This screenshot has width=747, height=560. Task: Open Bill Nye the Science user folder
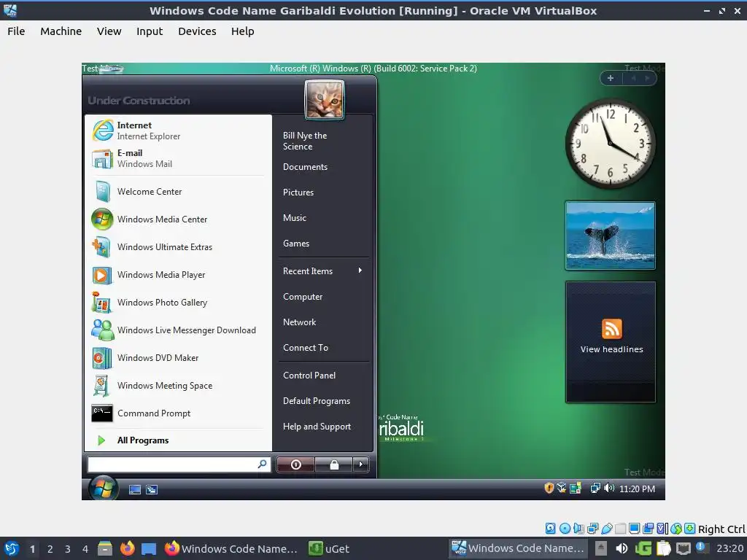tap(323, 141)
